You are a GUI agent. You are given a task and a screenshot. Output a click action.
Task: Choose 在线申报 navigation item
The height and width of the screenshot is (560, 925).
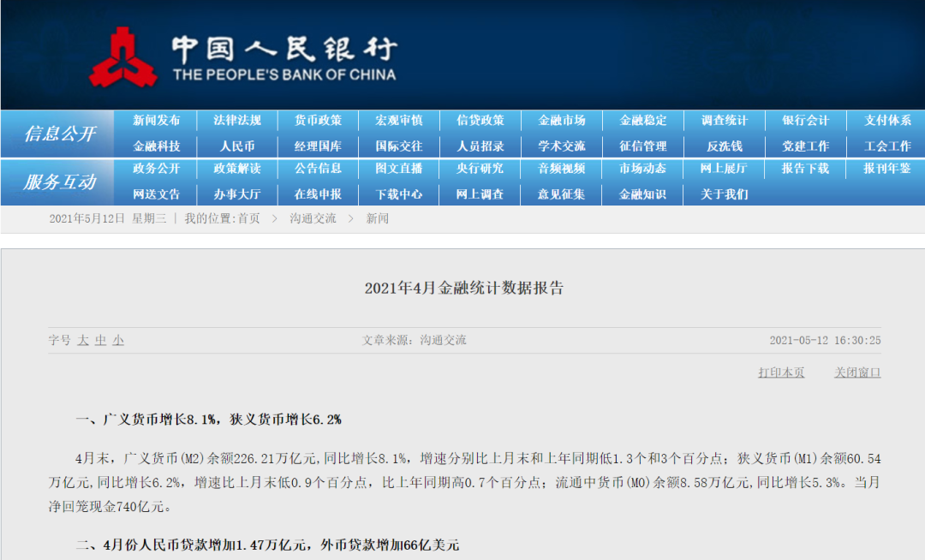(x=319, y=194)
